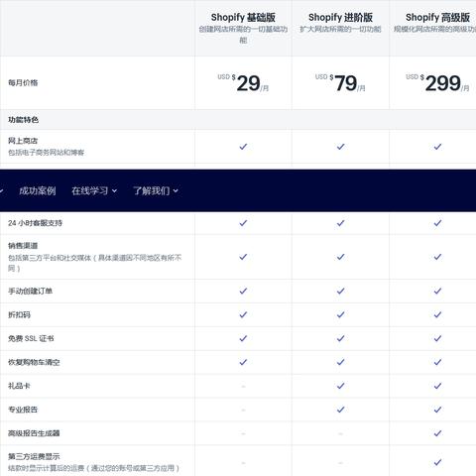Viewport: 476px width, 476px height.
Task: Click the 专业报告 checkmark under 进阶版
Action: point(340,410)
